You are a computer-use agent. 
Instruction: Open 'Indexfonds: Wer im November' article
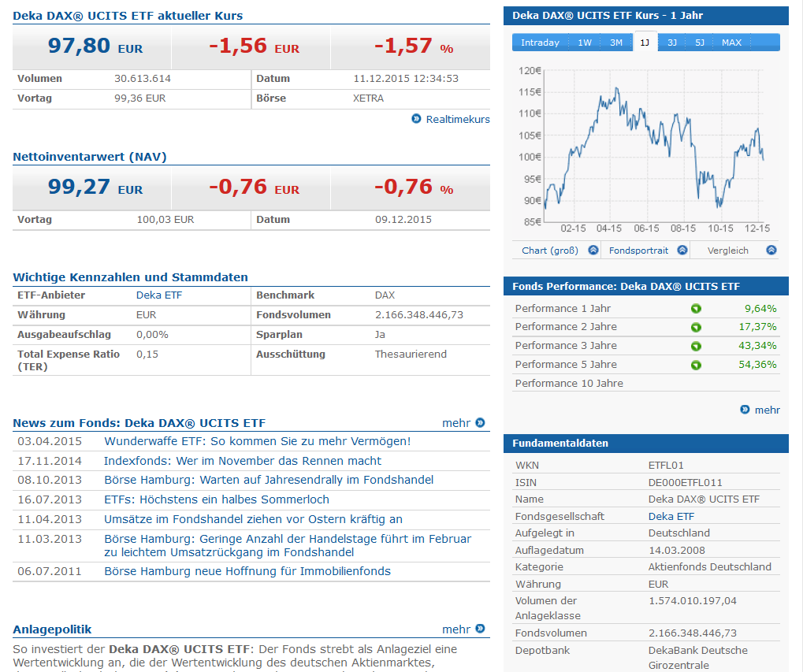[242, 461]
